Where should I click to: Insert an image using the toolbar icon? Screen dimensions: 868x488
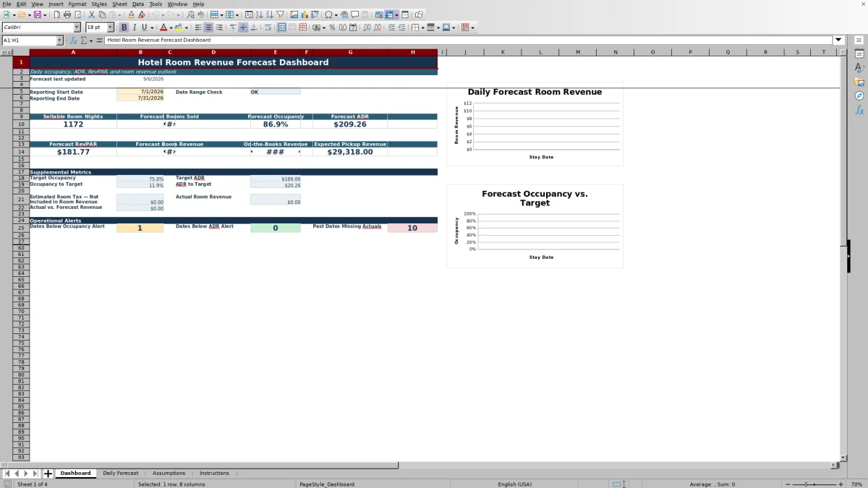[x=294, y=14]
